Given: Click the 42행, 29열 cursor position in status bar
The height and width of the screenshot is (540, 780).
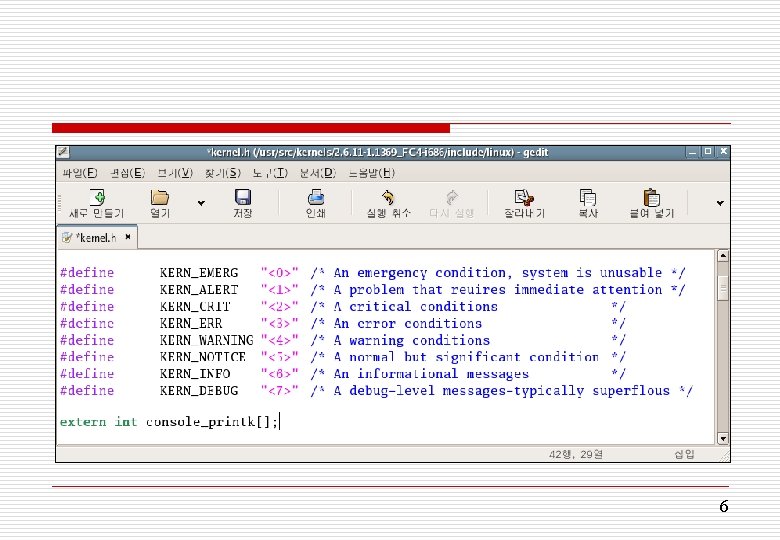Looking at the screenshot, I should [x=576, y=454].
